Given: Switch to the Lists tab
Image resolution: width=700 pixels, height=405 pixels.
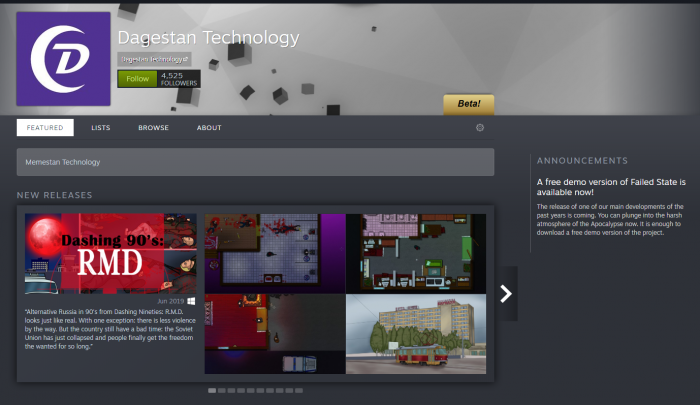Looking at the screenshot, I should tap(100, 128).
